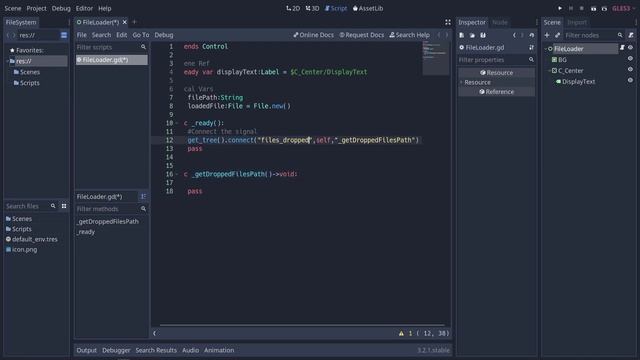The image size is (640, 360).
Task: Close the FileLoader(*) scene tab
Action: click(124, 22)
